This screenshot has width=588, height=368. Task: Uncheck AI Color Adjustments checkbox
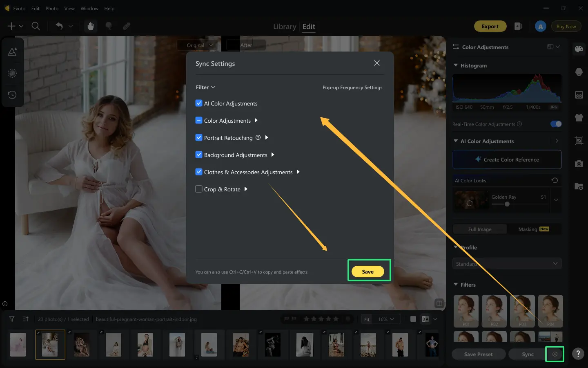pos(199,103)
